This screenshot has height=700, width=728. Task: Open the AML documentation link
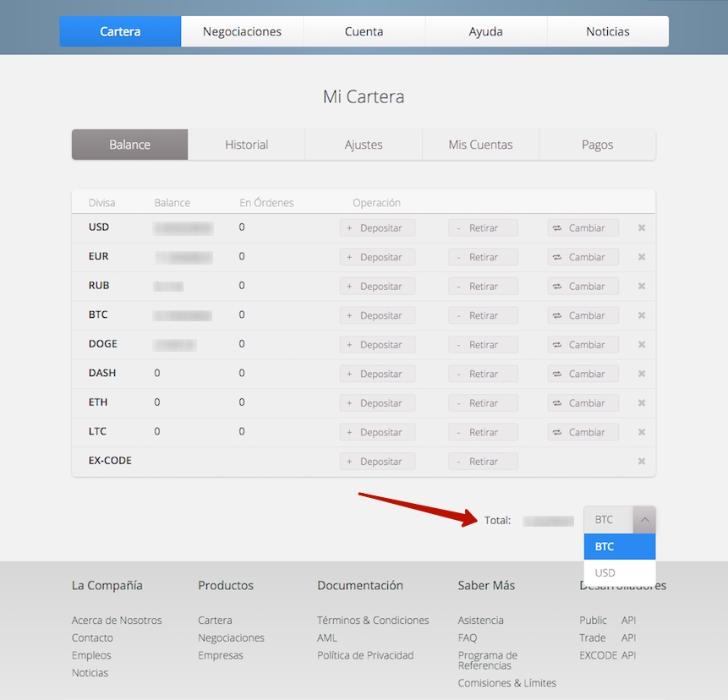[x=327, y=637]
